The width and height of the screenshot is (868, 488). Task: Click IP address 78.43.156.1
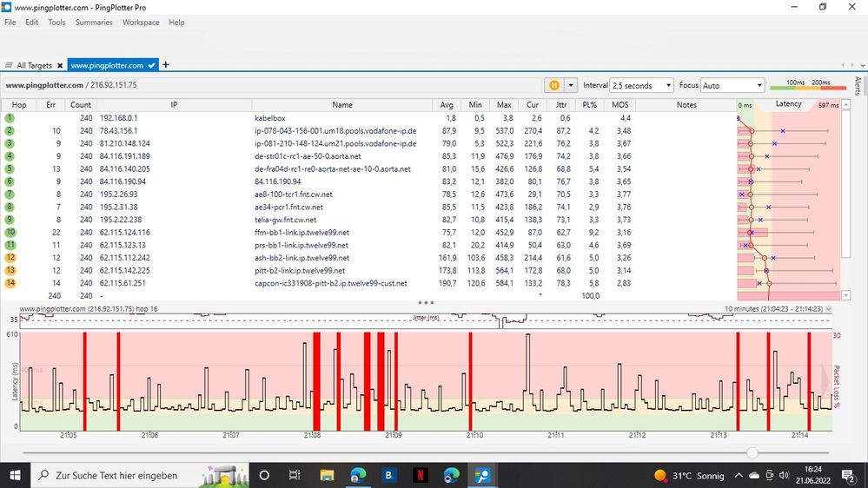click(x=118, y=130)
